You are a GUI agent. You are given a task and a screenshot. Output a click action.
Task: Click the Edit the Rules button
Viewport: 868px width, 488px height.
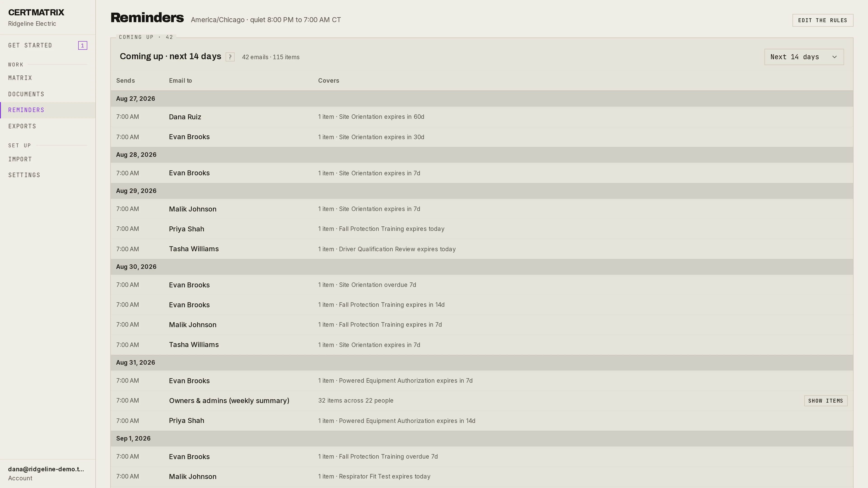(823, 20)
